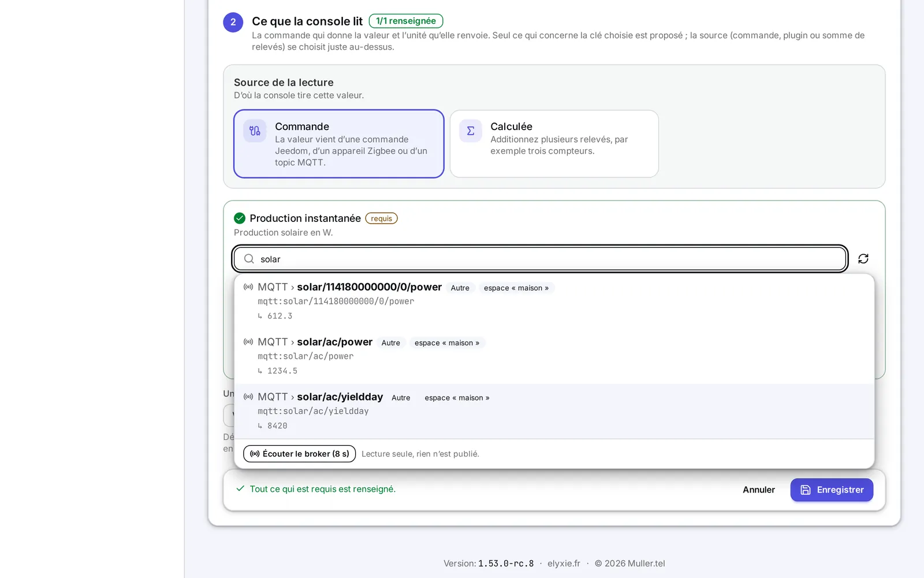Viewport: 924px width, 578px height.
Task: Click the magnifier icon in the solar search box
Action: [249, 259]
